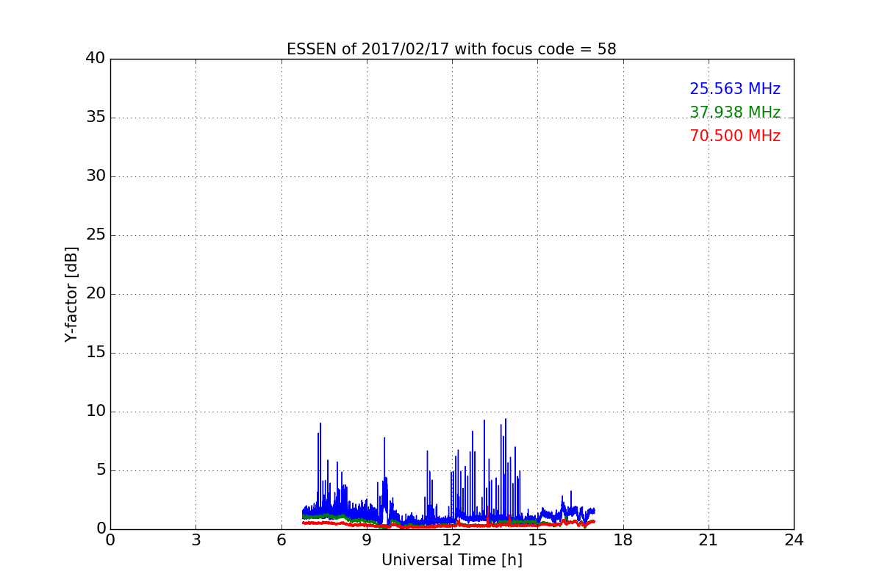The height and width of the screenshot is (588, 882).
Task: Click the x-axis tick label 24
Action: (794, 540)
